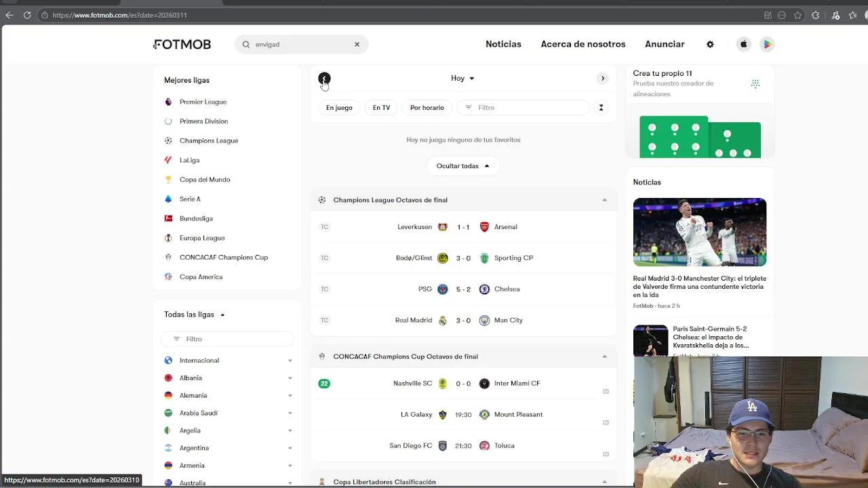Click the LaLiga logo icon
This screenshot has height=488, width=868.
pos(168,160)
